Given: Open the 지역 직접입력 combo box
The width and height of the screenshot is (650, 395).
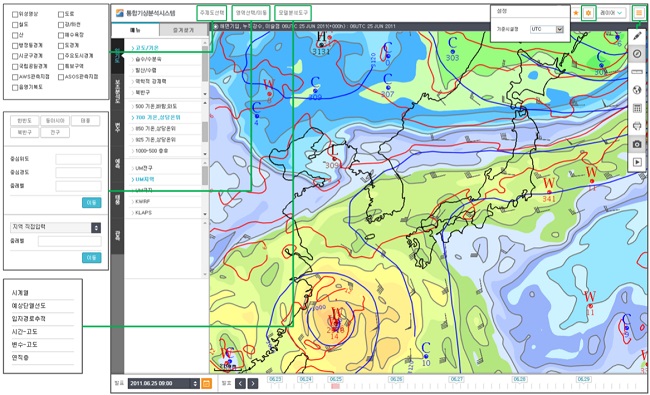Looking at the screenshot, I should 56,228.
